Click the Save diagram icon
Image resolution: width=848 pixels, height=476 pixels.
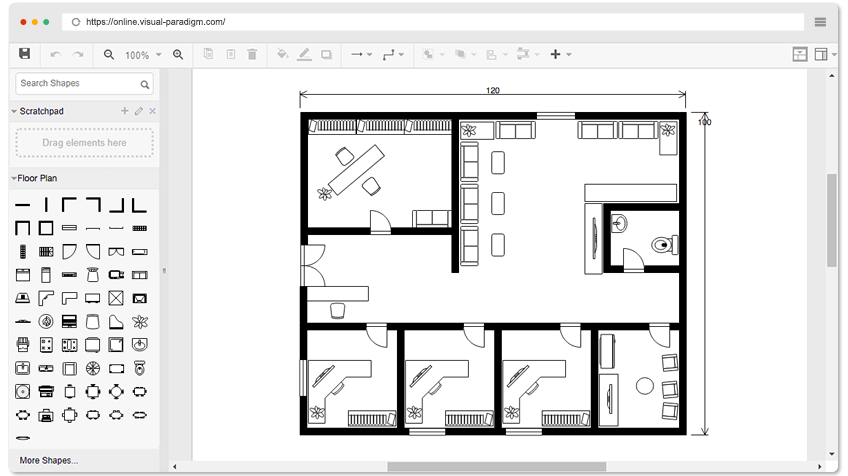click(25, 54)
